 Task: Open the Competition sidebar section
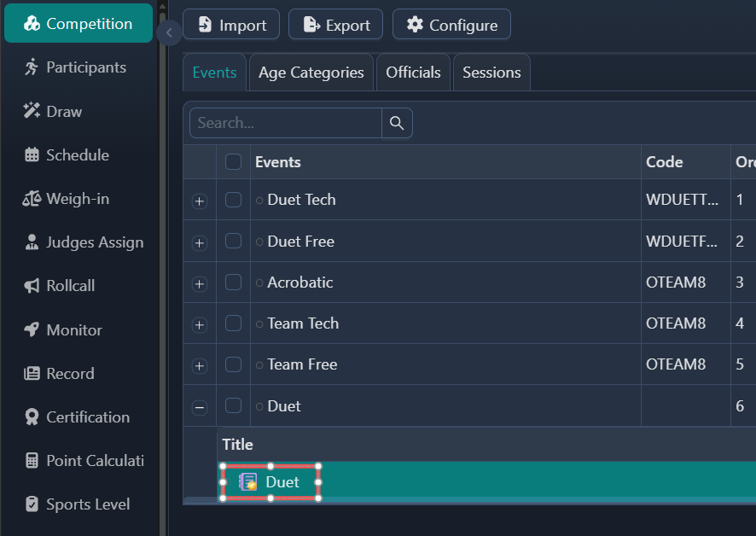pos(79,23)
